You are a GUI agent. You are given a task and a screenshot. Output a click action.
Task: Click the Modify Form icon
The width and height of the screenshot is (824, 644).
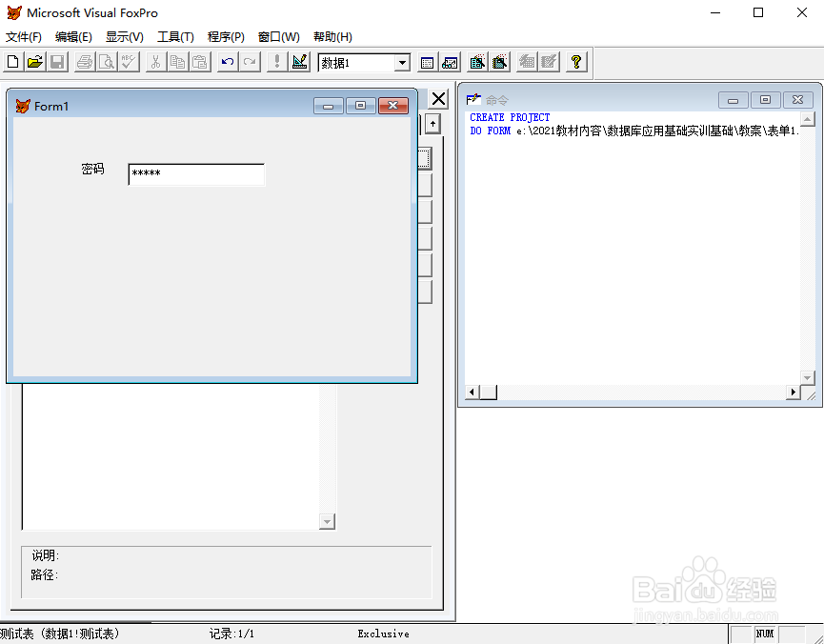point(299,62)
